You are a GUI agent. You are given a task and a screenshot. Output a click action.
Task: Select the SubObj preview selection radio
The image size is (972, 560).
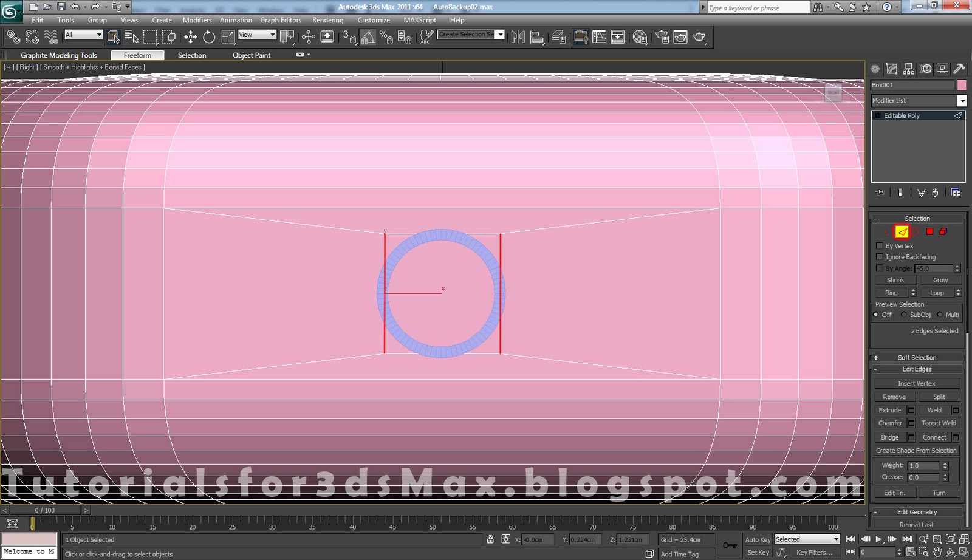tap(904, 315)
